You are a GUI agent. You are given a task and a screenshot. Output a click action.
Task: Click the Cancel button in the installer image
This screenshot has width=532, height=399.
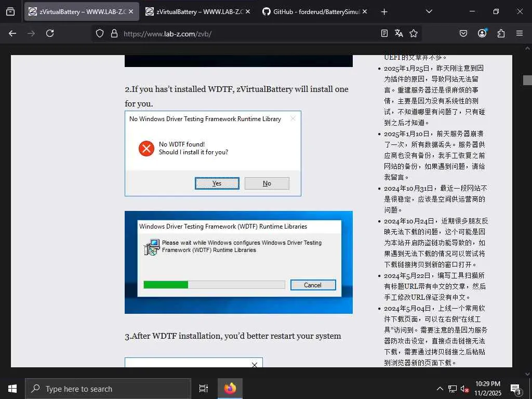tap(313, 285)
